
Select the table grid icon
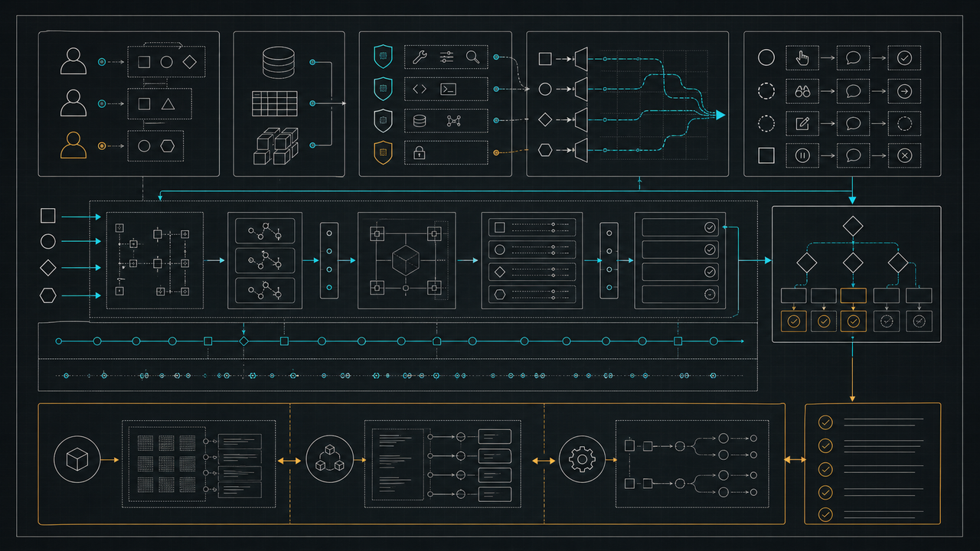coord(274,103)
